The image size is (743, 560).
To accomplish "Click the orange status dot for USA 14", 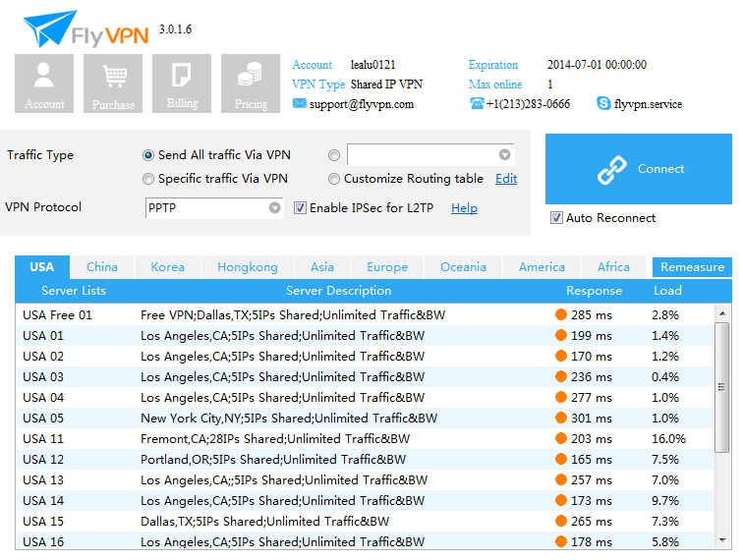I will [561, 500].
